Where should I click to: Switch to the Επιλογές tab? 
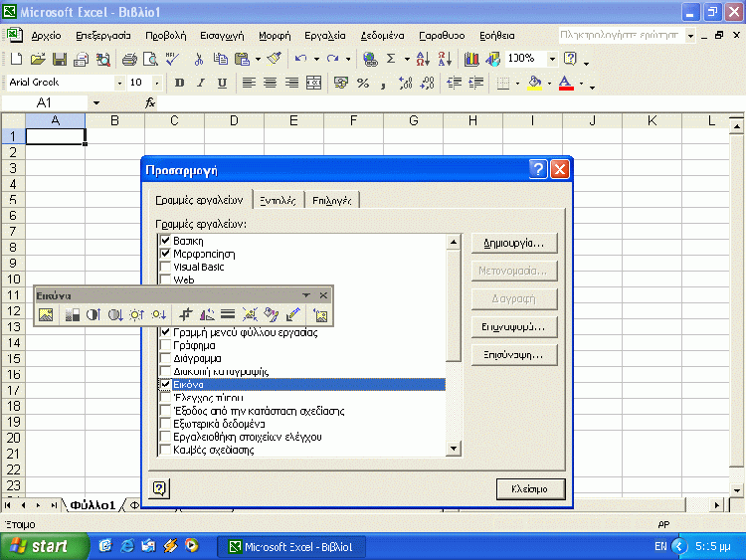[x=331, y=200]
